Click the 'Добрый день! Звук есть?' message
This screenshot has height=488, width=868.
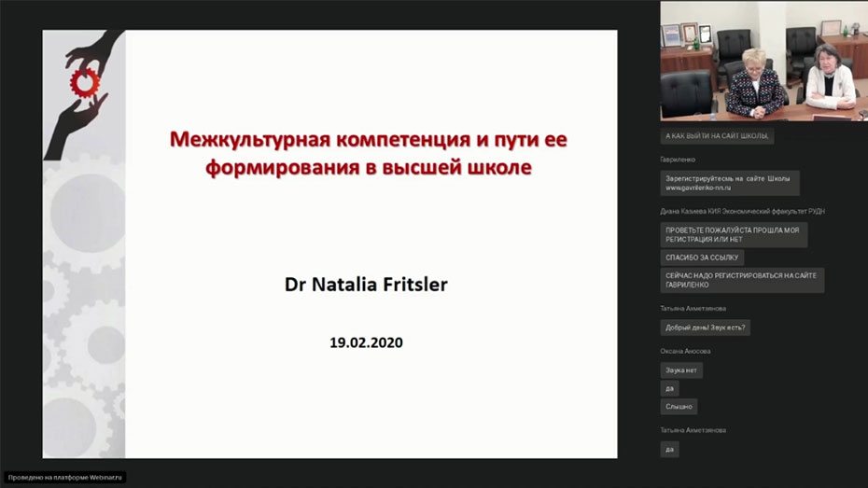pos(705,328)
